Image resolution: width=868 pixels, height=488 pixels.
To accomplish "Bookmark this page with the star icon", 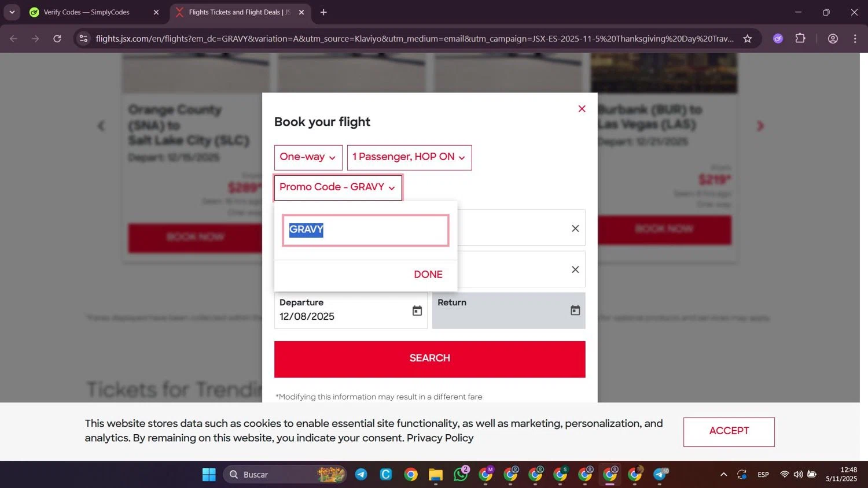I will pos(748,39).
